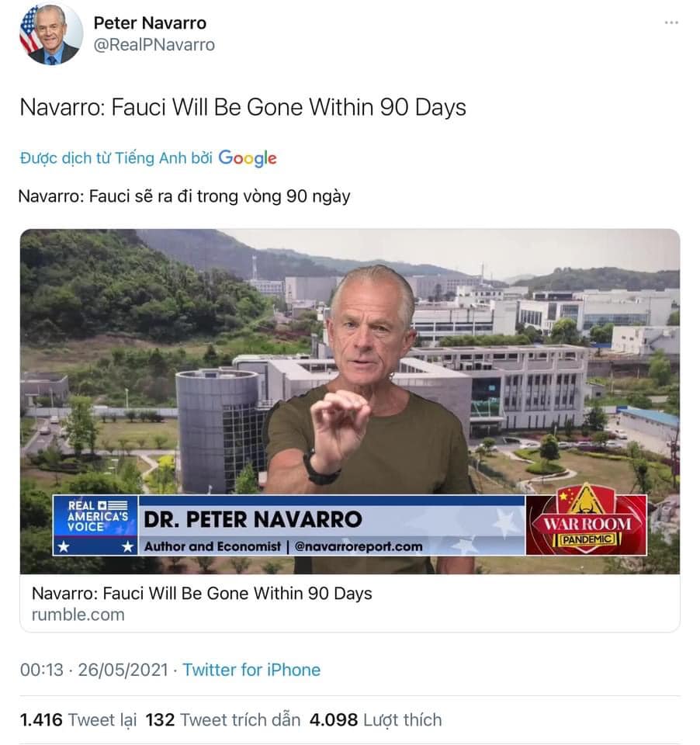Click the translated Vietnamese tweet text
This screenshot has height=745, width=700.
185,196
